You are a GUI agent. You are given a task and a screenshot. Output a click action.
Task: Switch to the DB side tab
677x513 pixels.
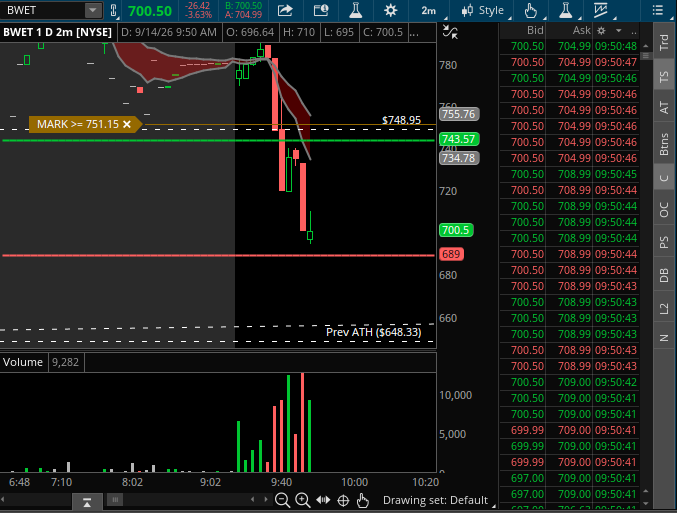pos(664,275)
